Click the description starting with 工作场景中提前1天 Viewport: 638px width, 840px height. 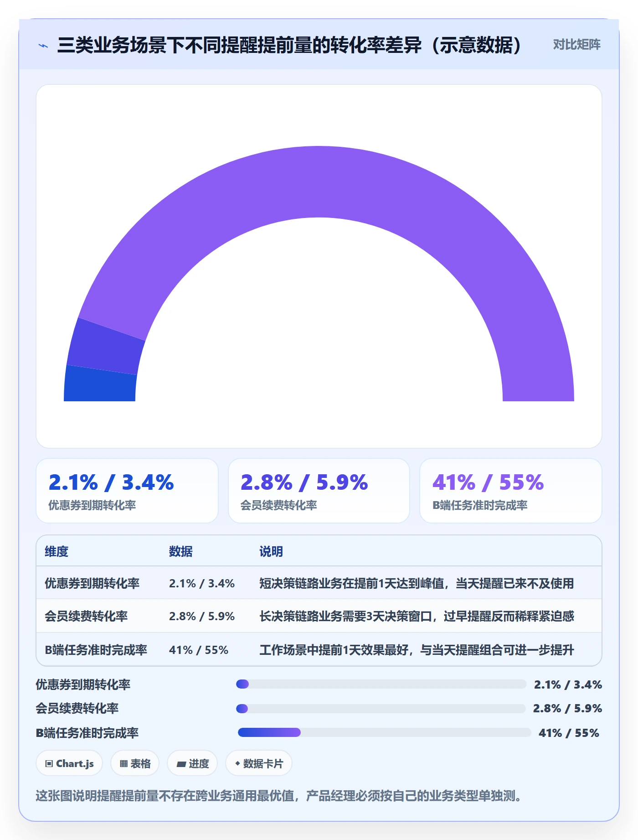pos(417,650)
